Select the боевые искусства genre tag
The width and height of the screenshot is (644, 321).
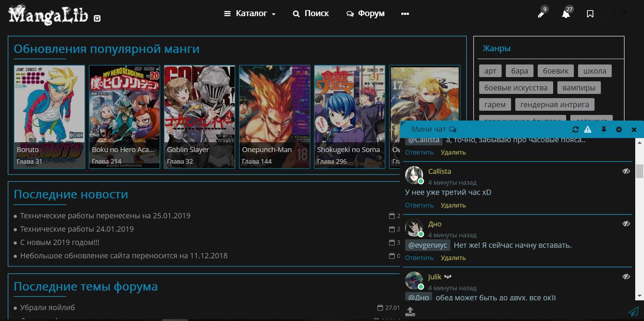click(x=516, y=88)
